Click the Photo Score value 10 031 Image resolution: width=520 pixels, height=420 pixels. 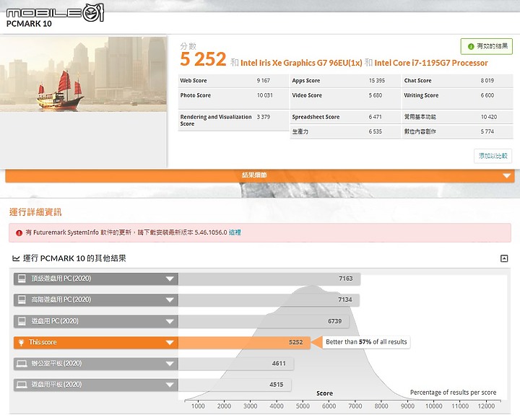click(x=264, y=95)
